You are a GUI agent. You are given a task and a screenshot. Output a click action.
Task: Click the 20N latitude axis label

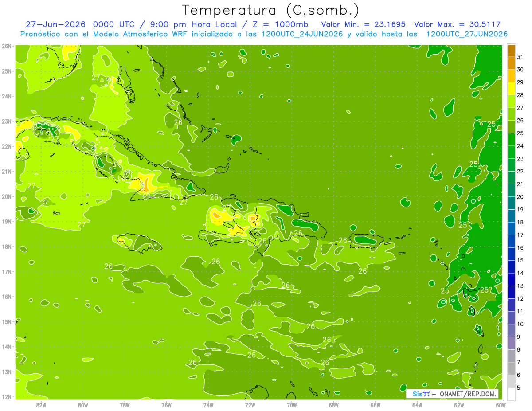tap(7, 196)
